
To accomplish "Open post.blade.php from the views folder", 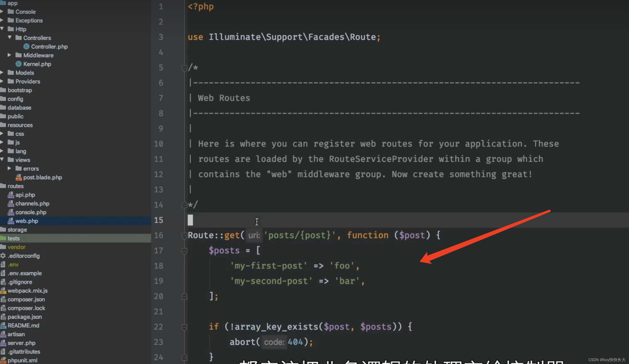I will 43,177.
